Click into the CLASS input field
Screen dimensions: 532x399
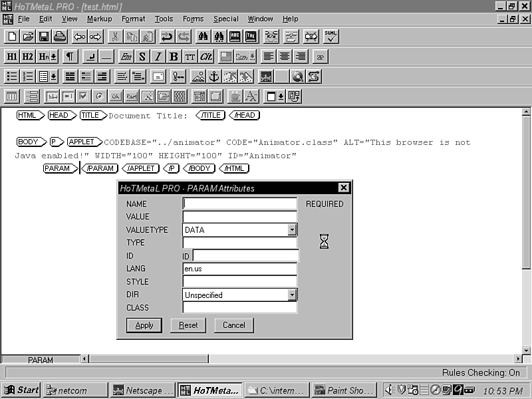(x=240, y=307)
